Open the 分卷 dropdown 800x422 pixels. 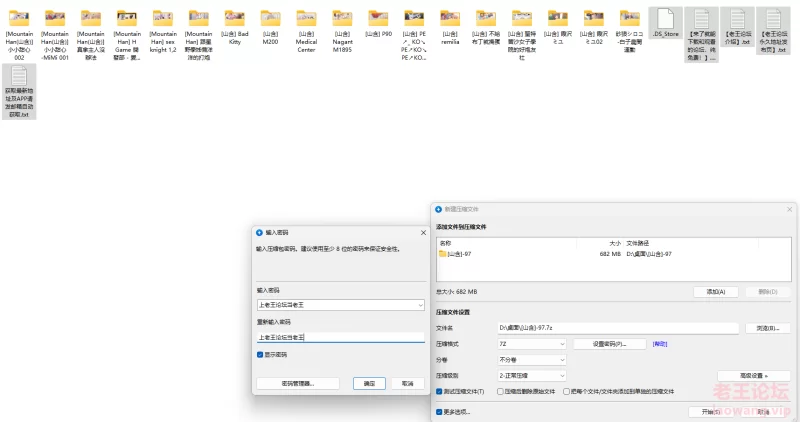[x=562, y=359]
